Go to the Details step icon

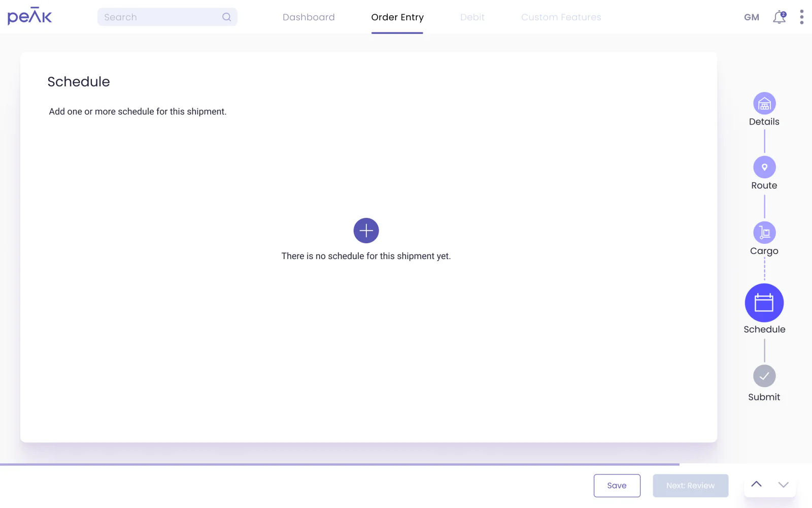(764, 104)
